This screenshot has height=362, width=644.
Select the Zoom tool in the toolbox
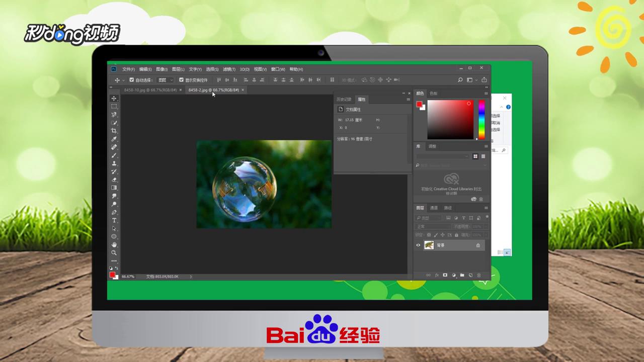[x=114, y=252]
